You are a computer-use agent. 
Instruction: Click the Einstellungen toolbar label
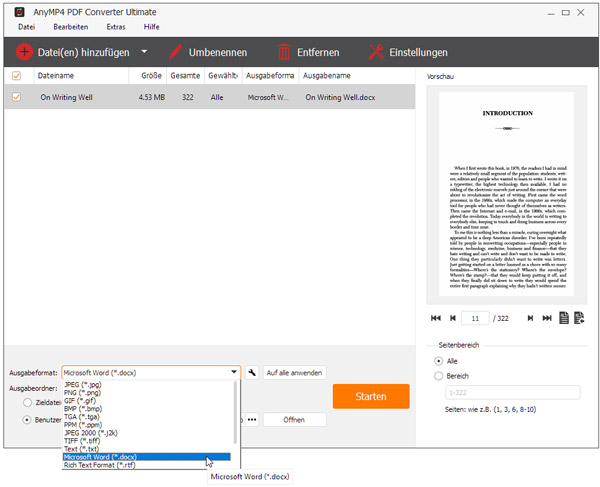[x=418, y=52]
